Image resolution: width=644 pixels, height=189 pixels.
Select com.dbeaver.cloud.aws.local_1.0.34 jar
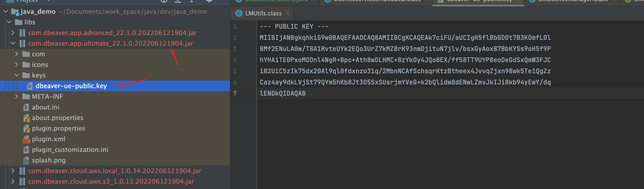pyautogui.click(x=115, y=171)
